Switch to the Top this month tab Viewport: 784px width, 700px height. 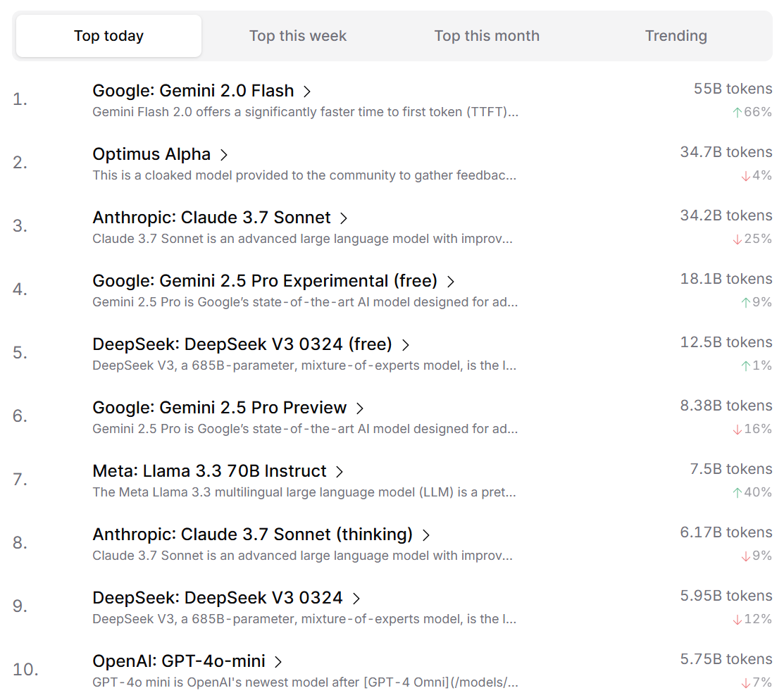(487, 36)
